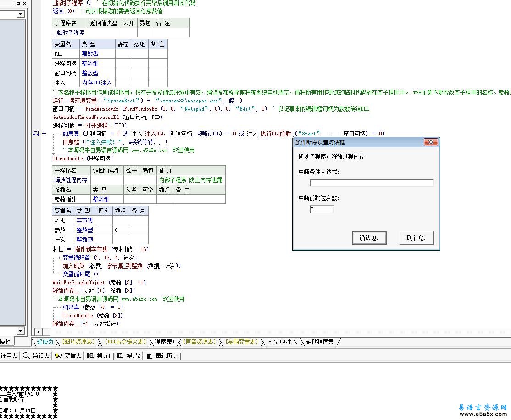Screen dimensions: 511x420
Task: Click the GetWindowThreadProcessId code line
Action: pyautogui.click(x=107, y=117)
